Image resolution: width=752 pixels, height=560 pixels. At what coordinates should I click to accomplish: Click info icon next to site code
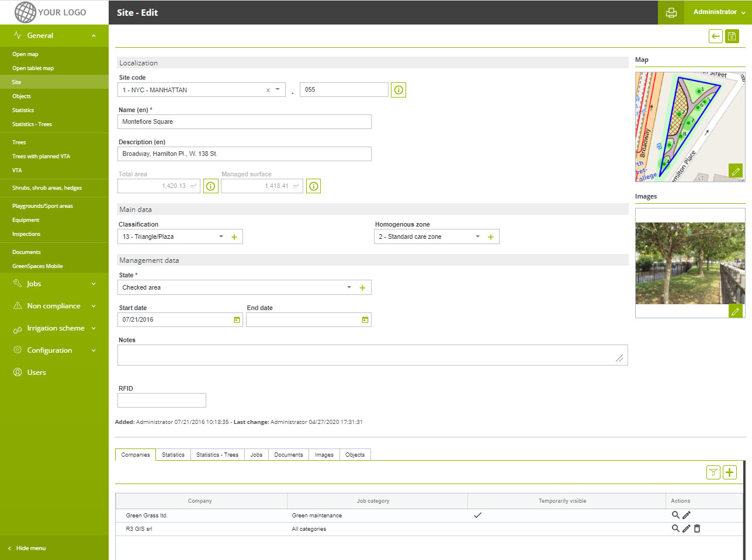tap(398, 90)
